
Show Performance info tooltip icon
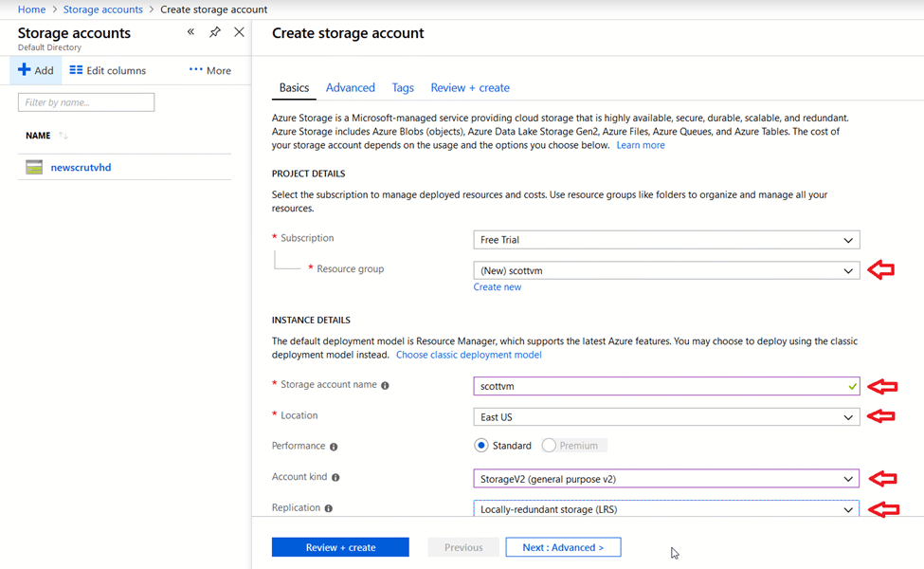coord(334,447)
